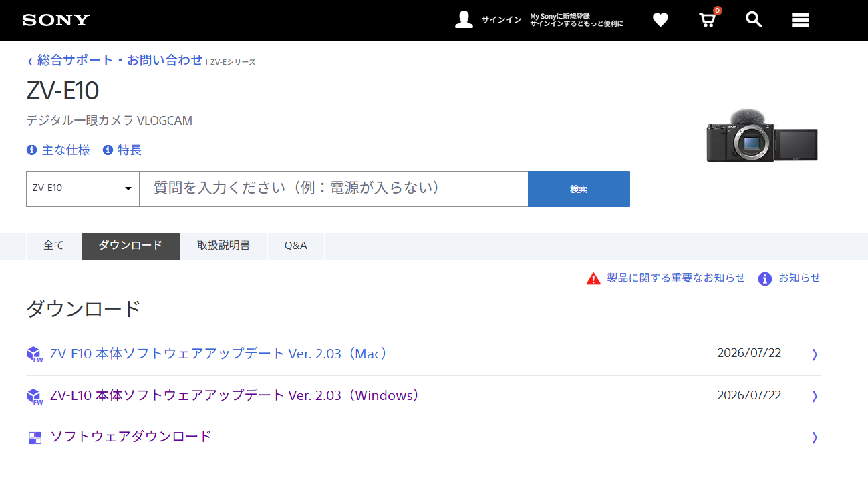This screenshot has width=868, height=488.
Task: Click the blue 検索 button
Action: (579, 189)
